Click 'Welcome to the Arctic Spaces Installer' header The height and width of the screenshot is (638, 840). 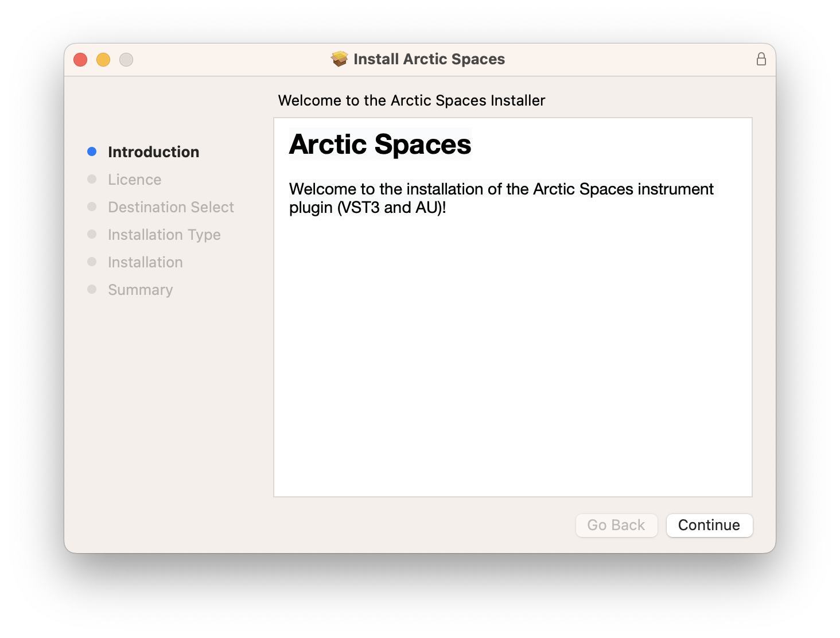411,100
